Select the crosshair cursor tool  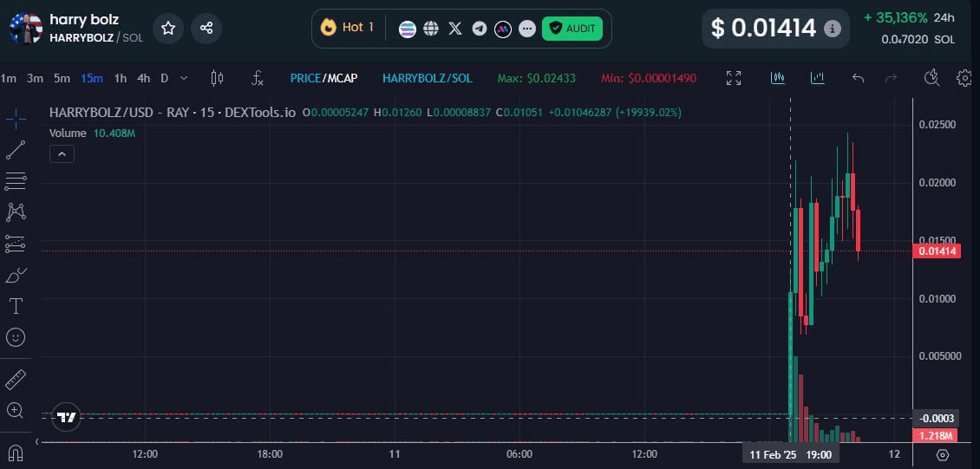coord(16,118)
